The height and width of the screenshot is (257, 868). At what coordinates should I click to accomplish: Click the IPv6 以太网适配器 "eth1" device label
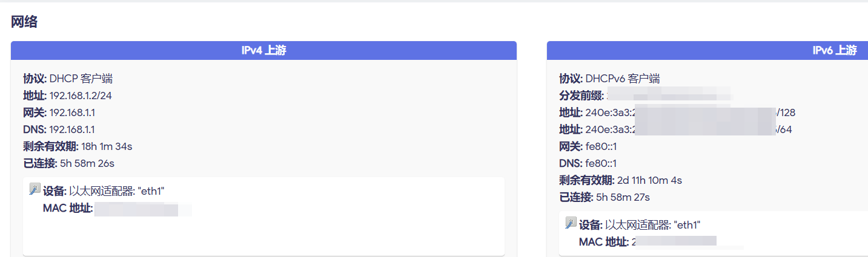pyautogui.click(x=652, y=225)
